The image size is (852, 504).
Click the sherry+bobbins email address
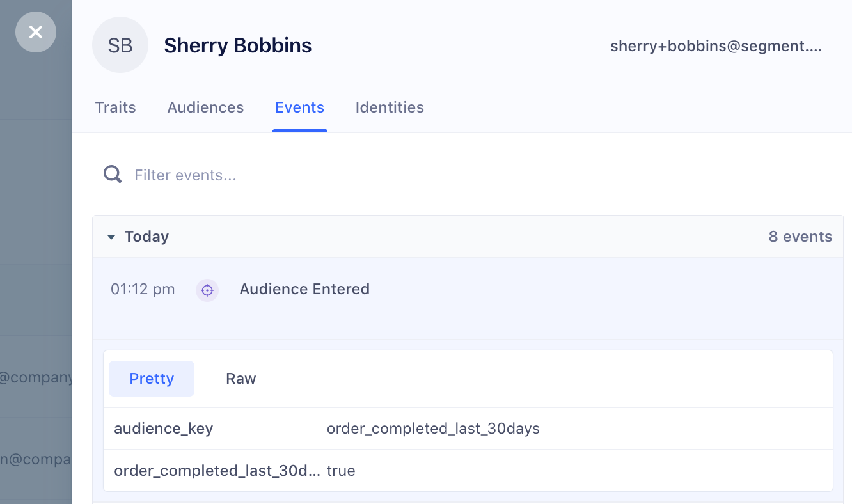point(715,45)
